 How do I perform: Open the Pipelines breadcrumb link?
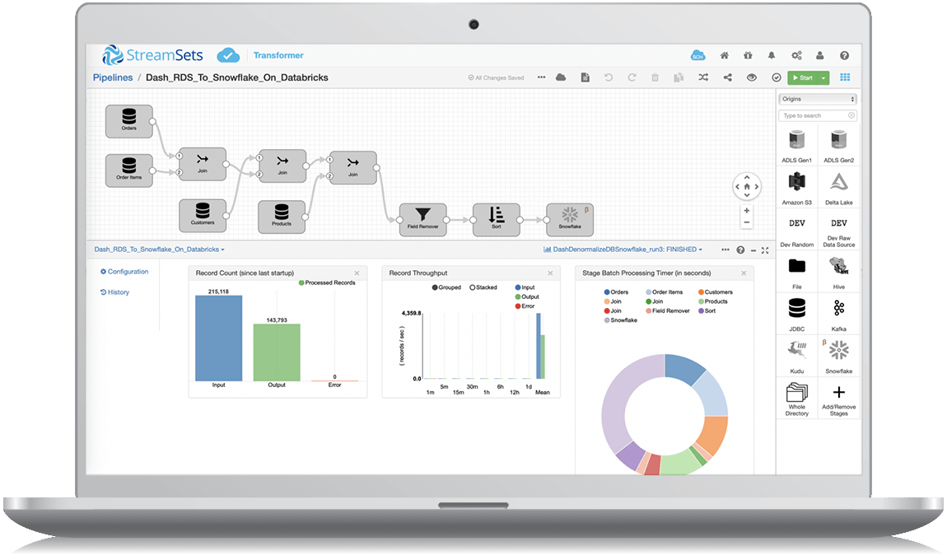click(x=112, y=77)
